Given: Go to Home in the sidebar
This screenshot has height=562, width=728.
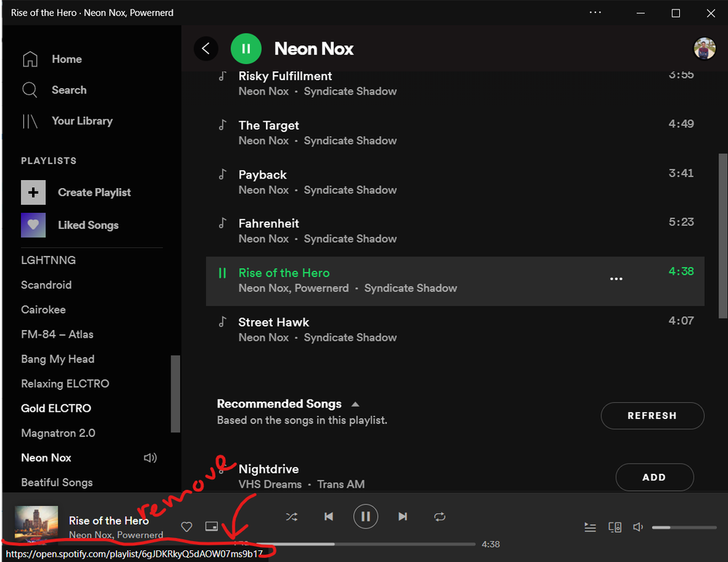Looking at the screenshot, I should click(66, 59).
